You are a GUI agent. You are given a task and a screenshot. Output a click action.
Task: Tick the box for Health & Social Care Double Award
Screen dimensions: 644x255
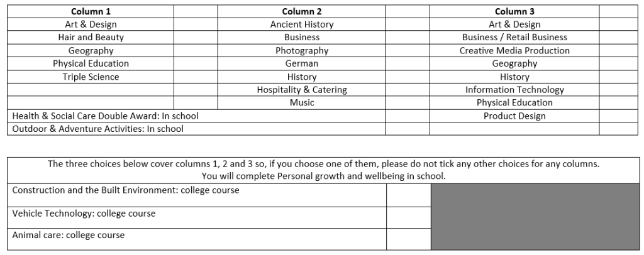(x=408, y=116)
